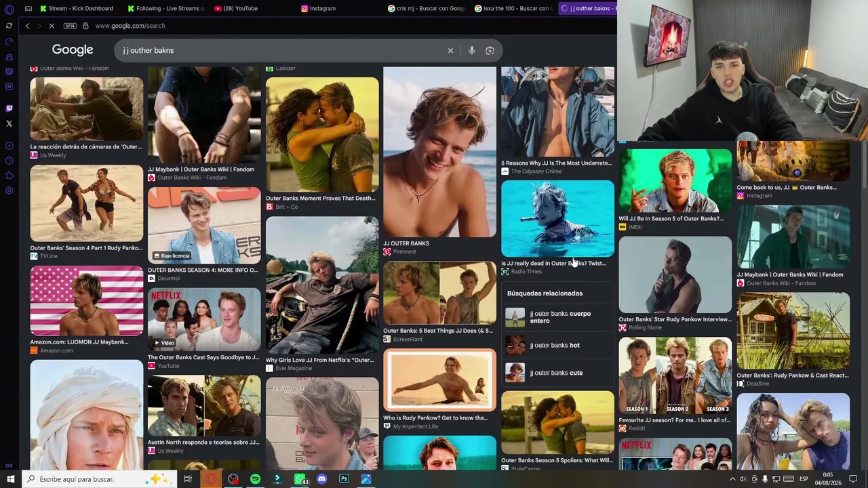Open History clock icon in sidebar
This screenshot has width=868, height=488.
[x=9, y=161]
